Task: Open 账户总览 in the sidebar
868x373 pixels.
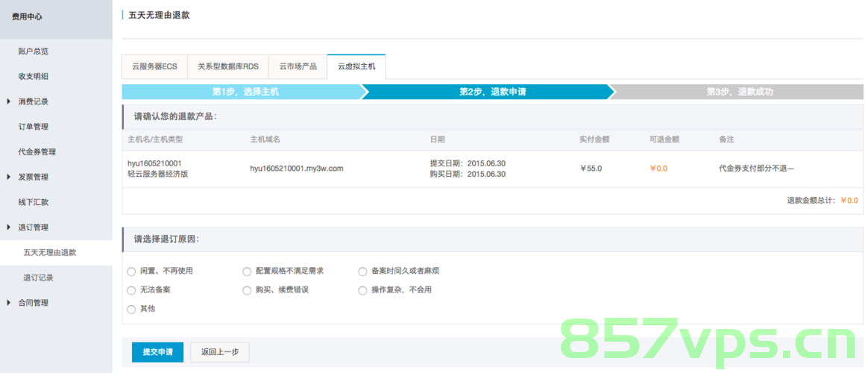Action: tap(34, 51)
